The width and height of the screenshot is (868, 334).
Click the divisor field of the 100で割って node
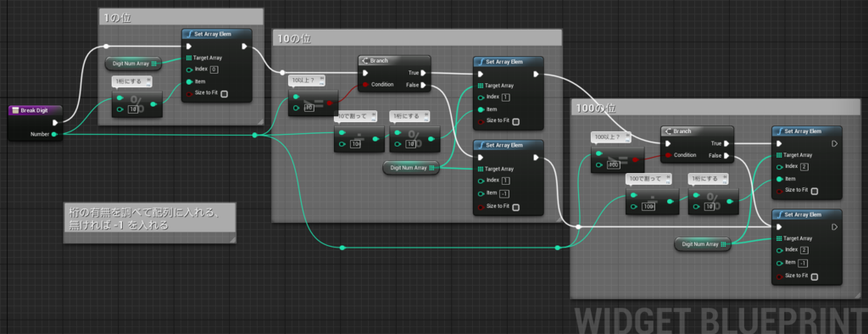point(649,207)
